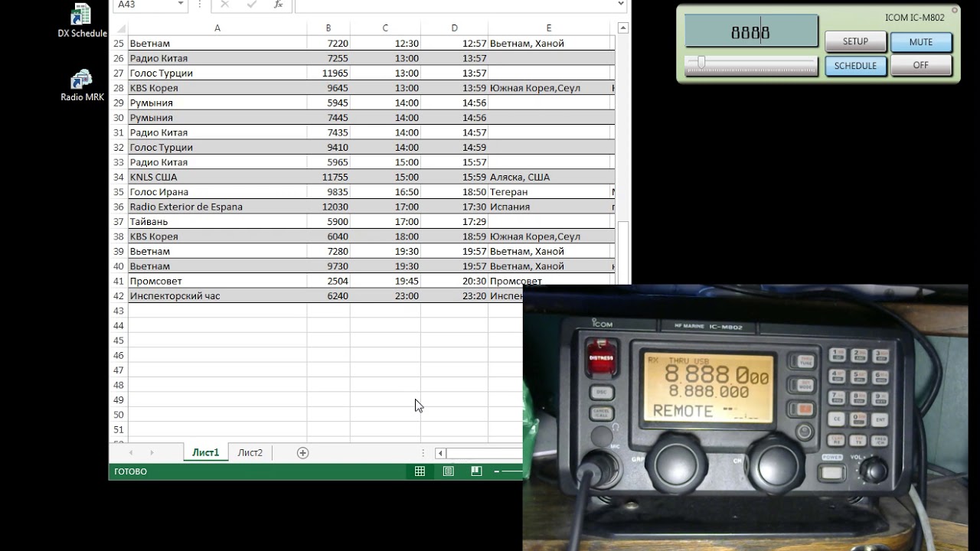Viewport: 980px width, 551px height.
Task: Select cell 'Аляска, США'
Action: [x=549, y=177]
